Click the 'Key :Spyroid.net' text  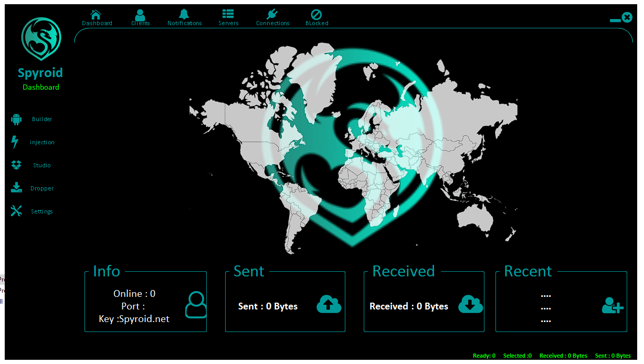point(134,319)
